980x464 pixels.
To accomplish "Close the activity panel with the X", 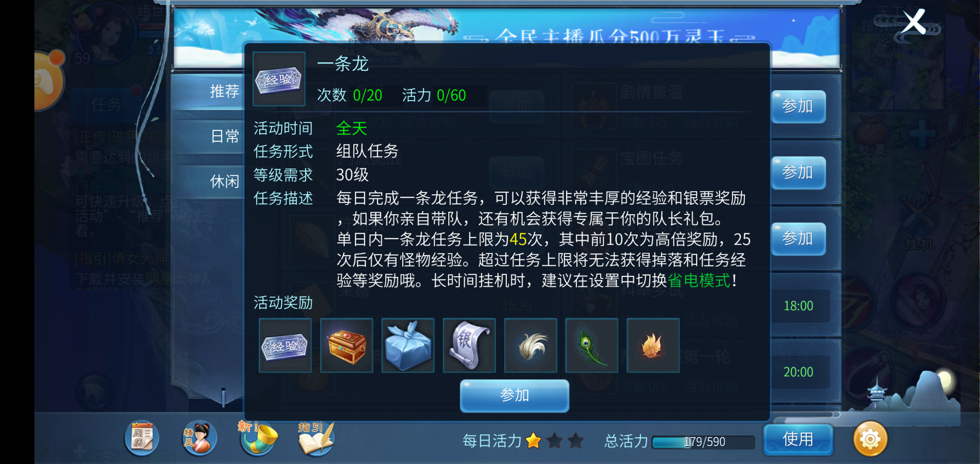I will coord(913,21).
